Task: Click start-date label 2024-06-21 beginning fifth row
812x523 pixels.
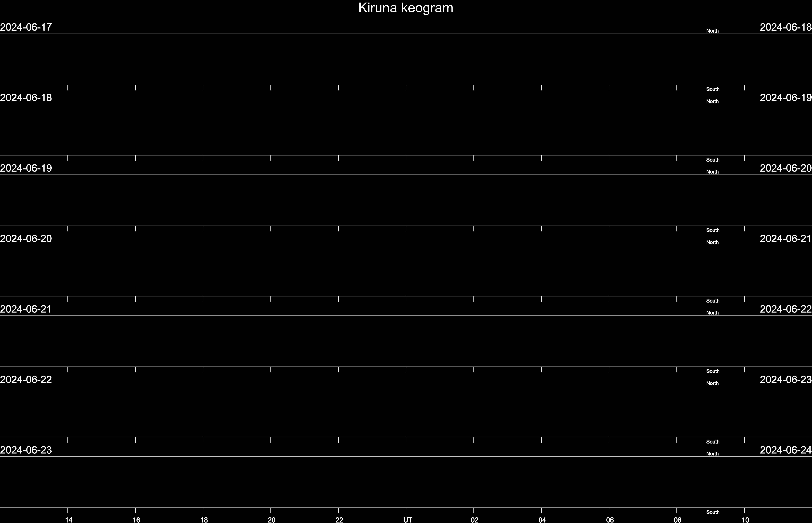Action: coord(26,309)
